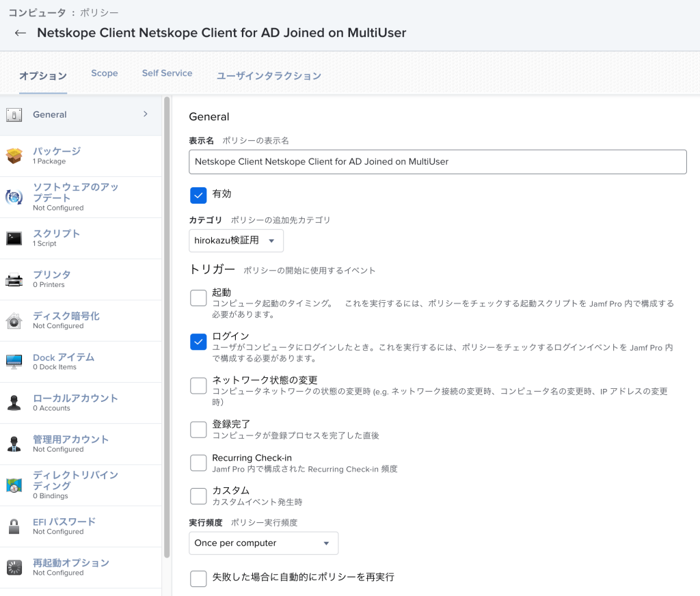Image resolution: width=700 pixels, height=596 pixels.
Task: Click the ローカルアカウント person silhouette icon
Action: tap(14, 403)
